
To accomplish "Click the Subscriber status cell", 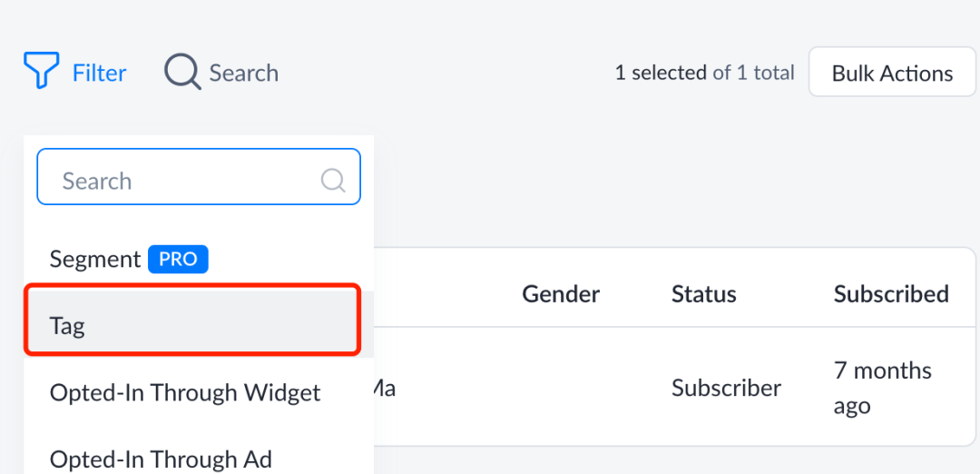I will (726, 389).
